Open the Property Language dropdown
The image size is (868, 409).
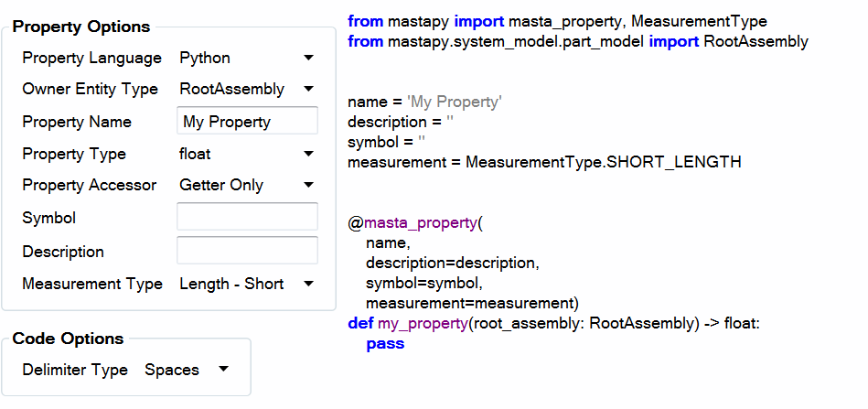[246, 58]
